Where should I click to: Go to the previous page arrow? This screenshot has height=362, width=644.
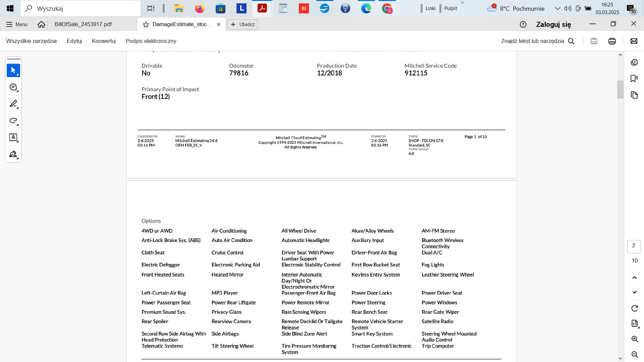tap(634, 278)
